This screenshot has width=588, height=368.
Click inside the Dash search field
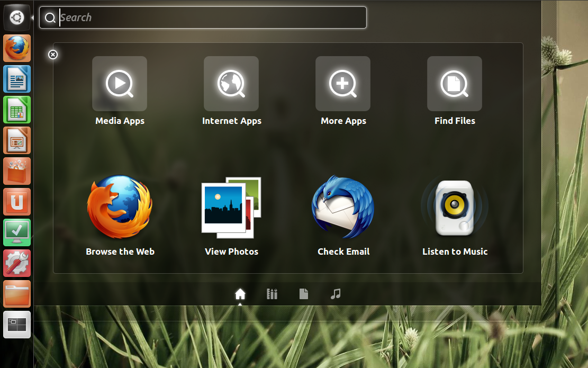pyautogui.click(x=203, y=17)
